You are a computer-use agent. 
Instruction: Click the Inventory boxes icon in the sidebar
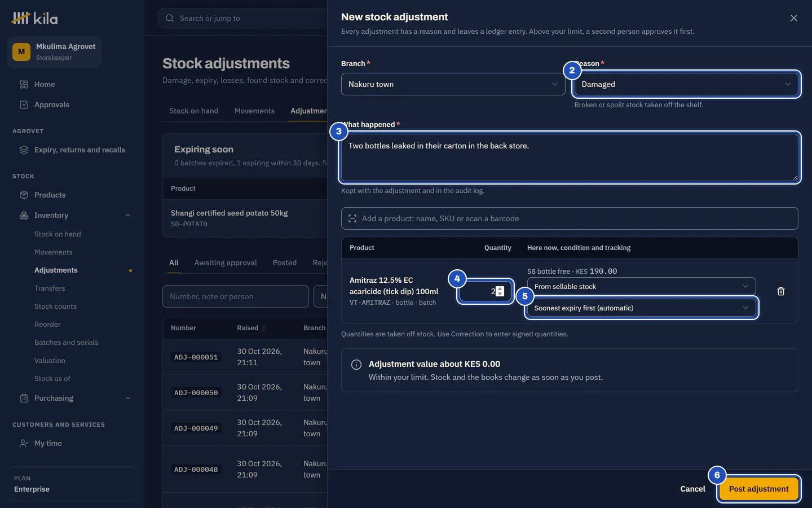pyautogui.click(x=24, y=215)
